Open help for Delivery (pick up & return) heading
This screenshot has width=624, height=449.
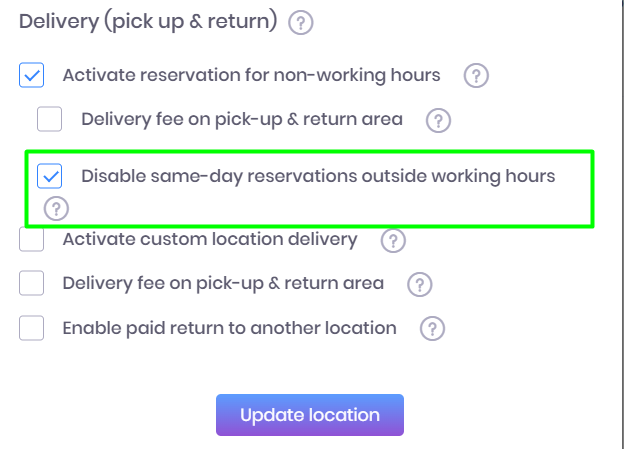click(x=299, y=23)
